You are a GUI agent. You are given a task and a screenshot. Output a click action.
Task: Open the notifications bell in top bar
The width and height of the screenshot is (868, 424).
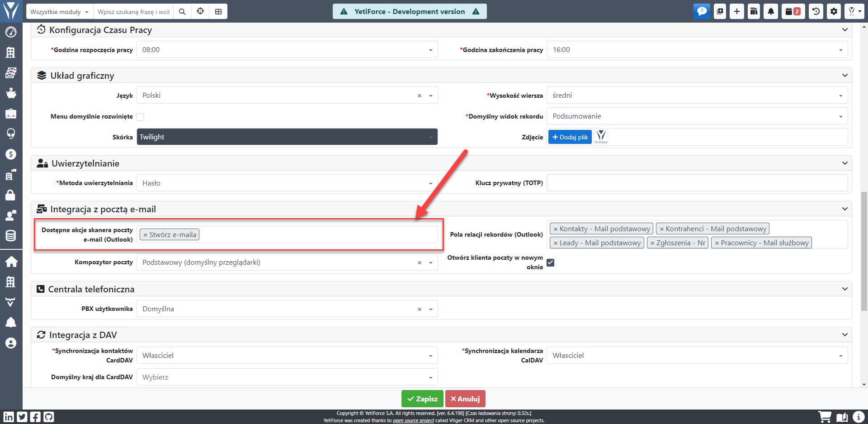click(771, 11)
